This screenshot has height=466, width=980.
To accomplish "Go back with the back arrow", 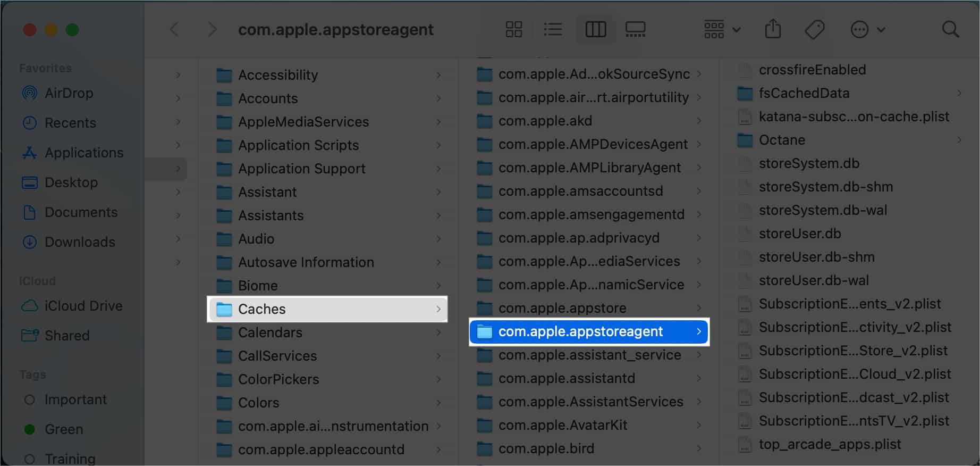I will [x=174, y=29].
